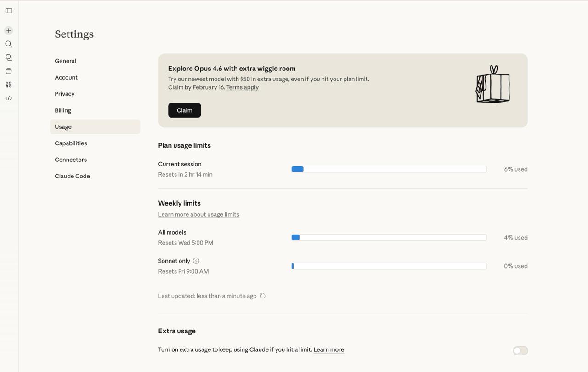Viewport: 588px width, 372px height.
Task: Start a new chat with plus icon
Action: coord(9,30)
